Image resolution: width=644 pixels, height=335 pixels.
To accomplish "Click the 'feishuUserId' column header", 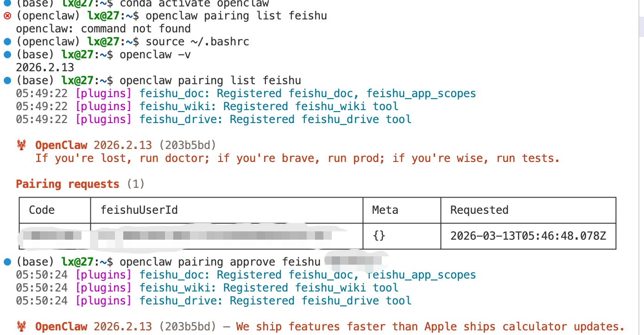I will [x=139, y=210].
